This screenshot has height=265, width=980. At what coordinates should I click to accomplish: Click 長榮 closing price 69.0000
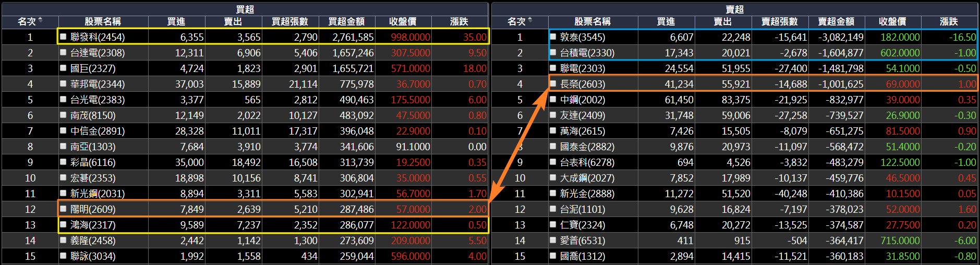coord(903,84)
